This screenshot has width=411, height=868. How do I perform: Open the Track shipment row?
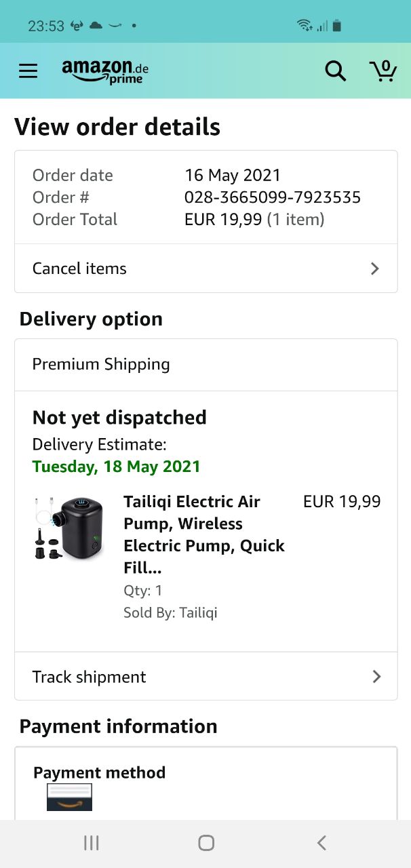(206, 676)
